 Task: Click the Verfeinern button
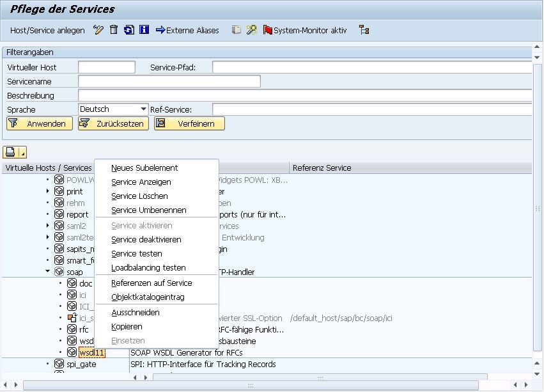pyautogui.click(x=189, y=123)
